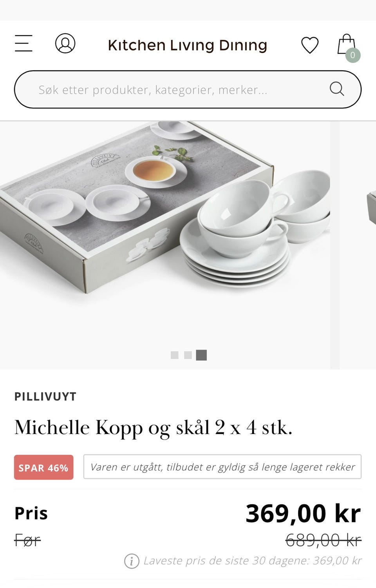Click the crossed-out 689,00 kr price
Screen dimensions: 376x588
pos(324,541)
